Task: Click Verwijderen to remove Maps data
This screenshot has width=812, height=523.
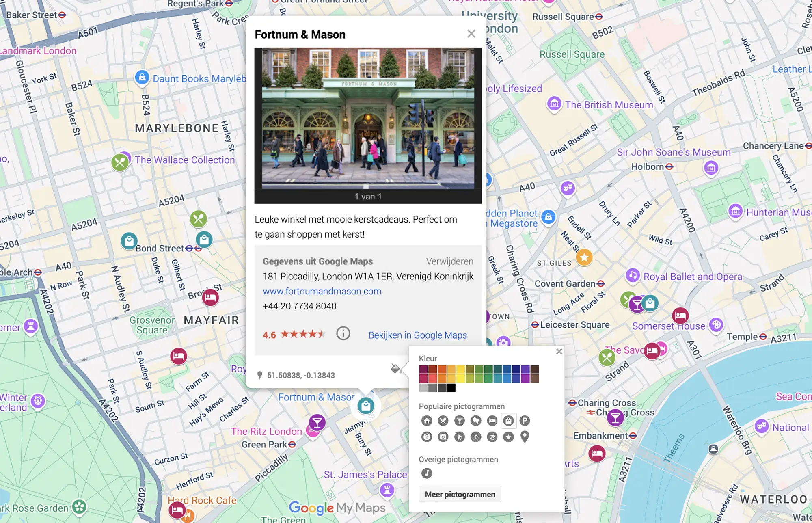Action: (x=449, y=261)
